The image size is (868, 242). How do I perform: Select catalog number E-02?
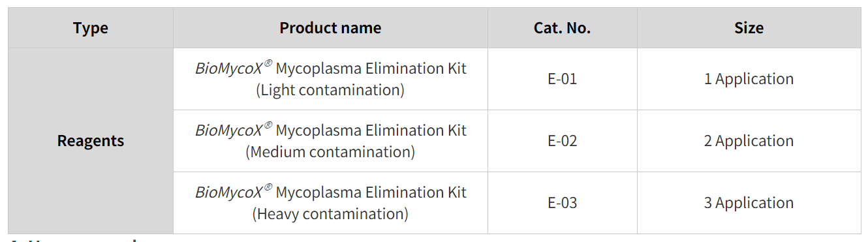click(562, 141)
